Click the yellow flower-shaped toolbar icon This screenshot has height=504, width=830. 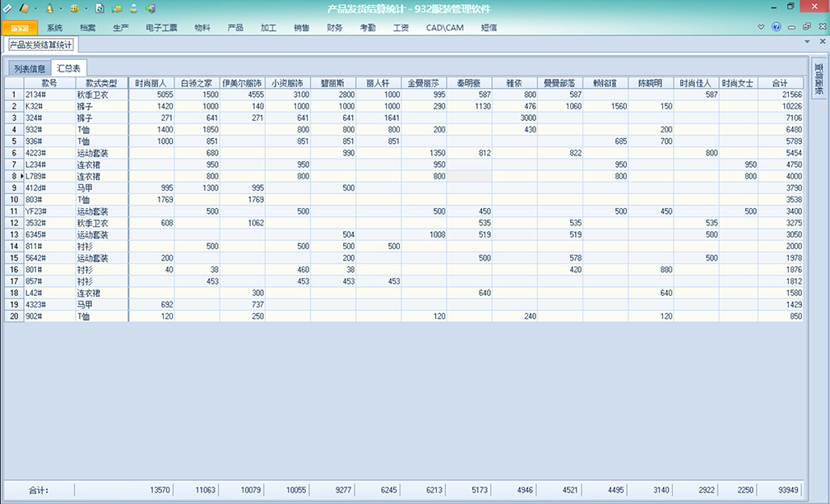(74, 7)
